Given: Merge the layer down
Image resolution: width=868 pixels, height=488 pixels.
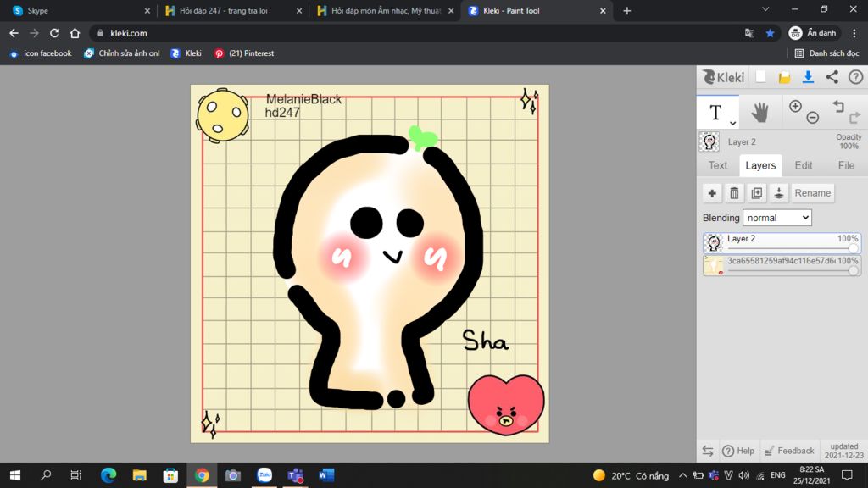Looking at the screenshot, I should (778, 193).
